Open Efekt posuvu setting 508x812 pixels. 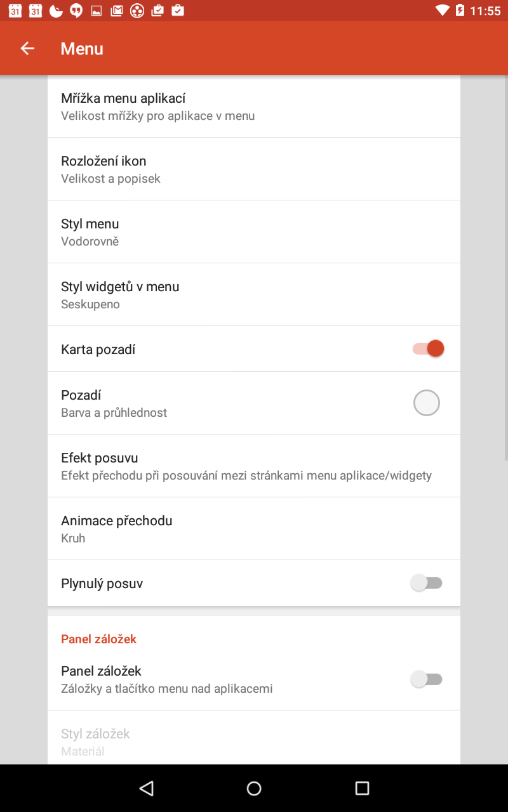pyautogui.click(x=254, y=466)
